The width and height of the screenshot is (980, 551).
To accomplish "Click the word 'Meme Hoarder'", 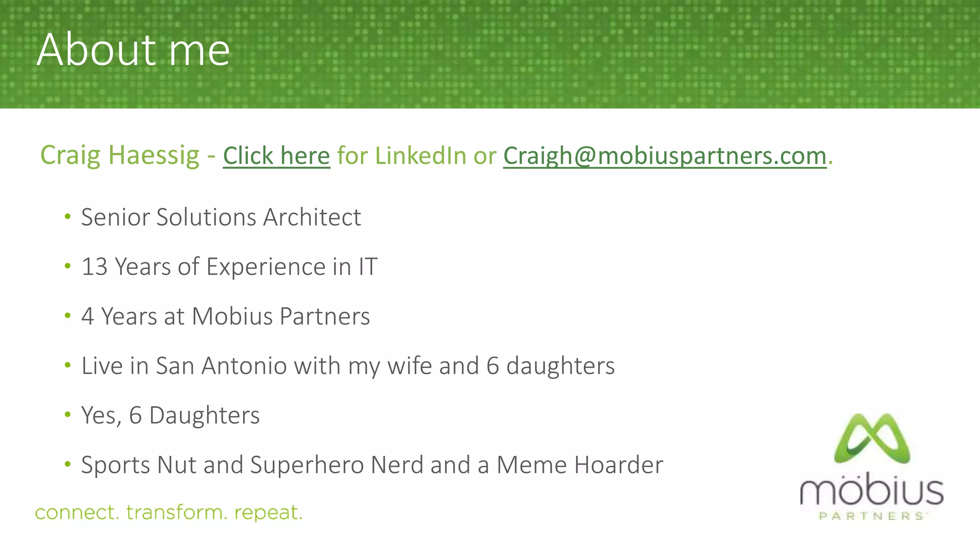I will (580, 464).
